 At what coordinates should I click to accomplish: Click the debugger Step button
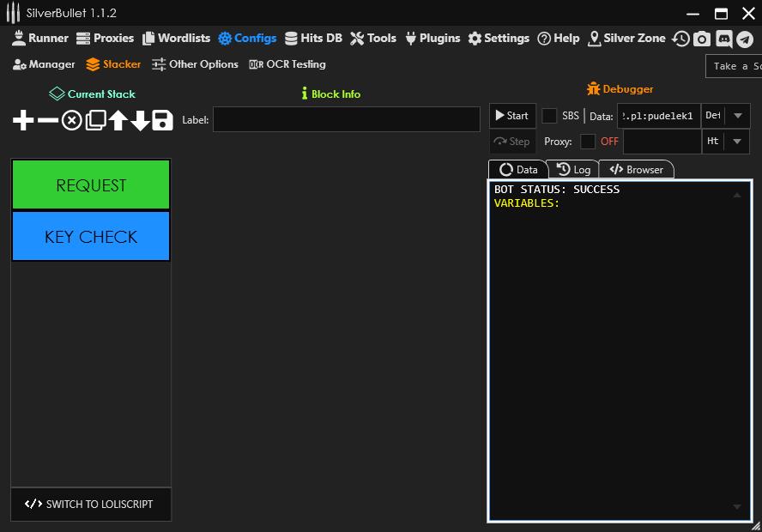click(512, 142)
